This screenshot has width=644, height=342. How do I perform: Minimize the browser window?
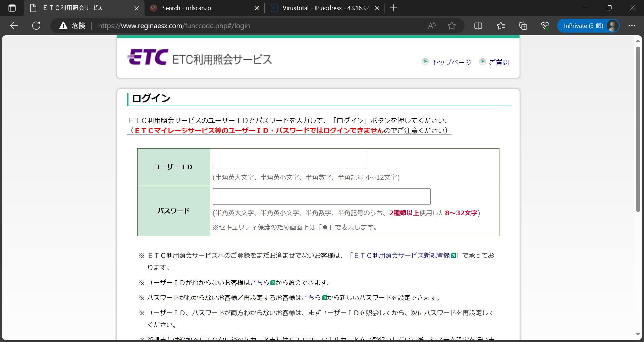pyautogui.click(x=586, y=8)
